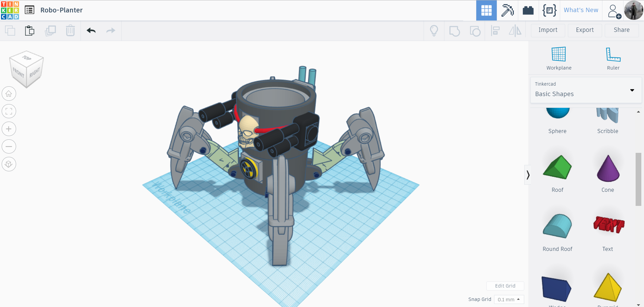Open the designs list icon
The width and height of the screenshot is (644, 307).
30,10
